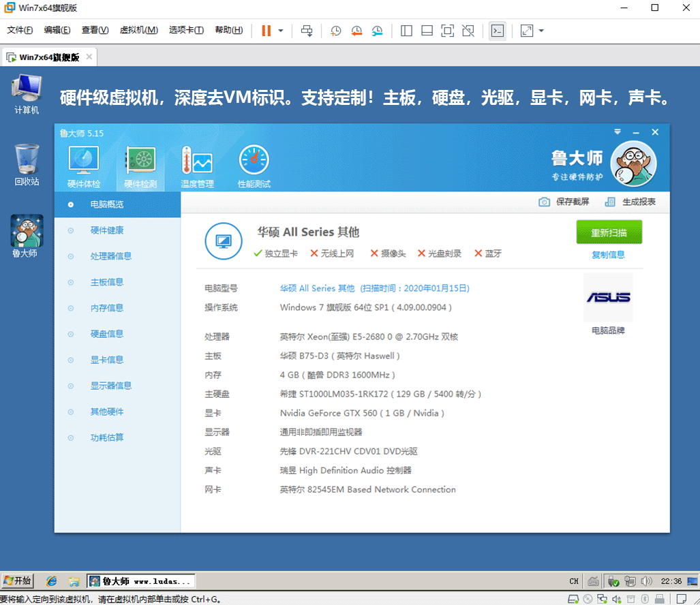Click the stretch guest display icon

pos(527,31)
